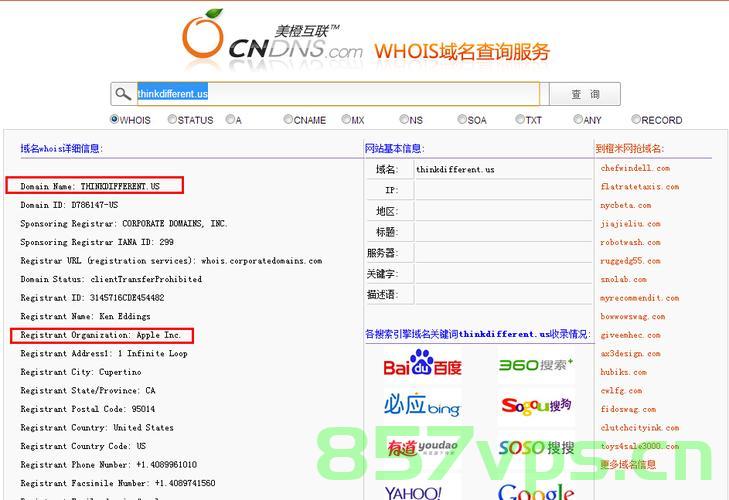The image size is (729, 500).
Task: Open Baidu search engine logo
Action: pos(422,363)
